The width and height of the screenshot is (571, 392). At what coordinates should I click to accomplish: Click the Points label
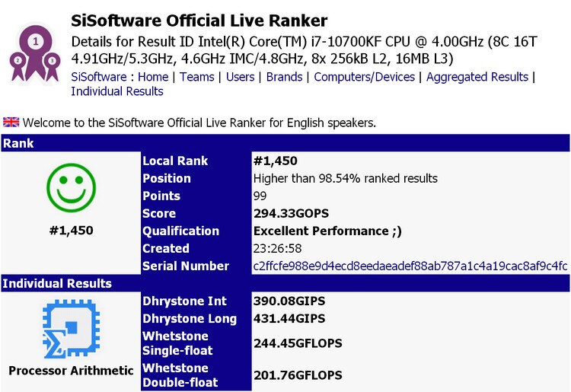tap(161, 196)
